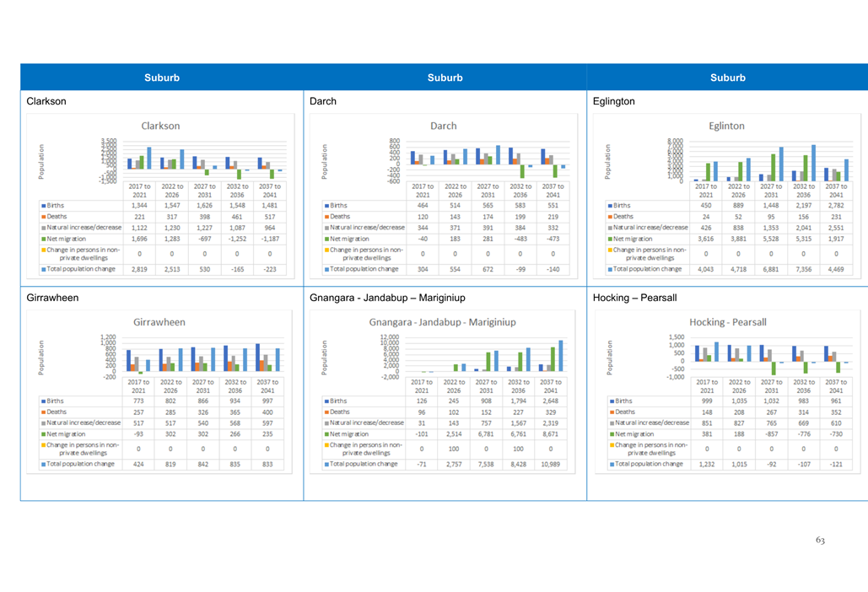The image size is (868, 592).
Task: Select the Eglinton bar chart plot area
Action: tap(768, 160)
